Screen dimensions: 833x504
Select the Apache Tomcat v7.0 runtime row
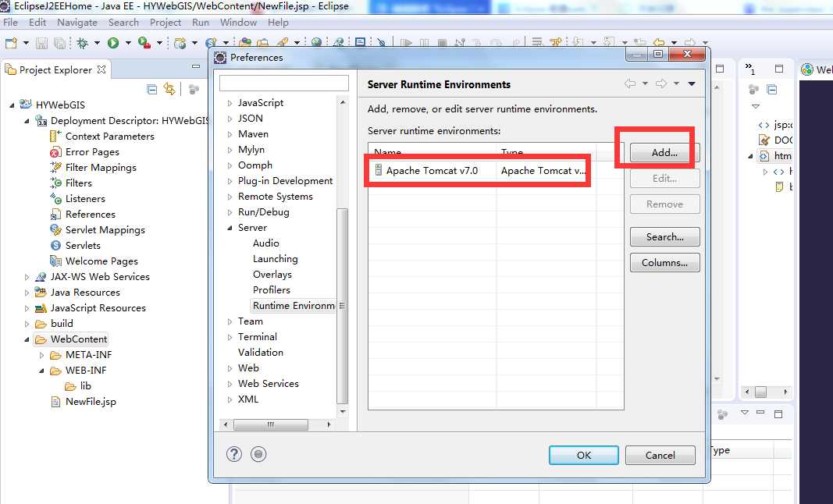click(496, 171)
